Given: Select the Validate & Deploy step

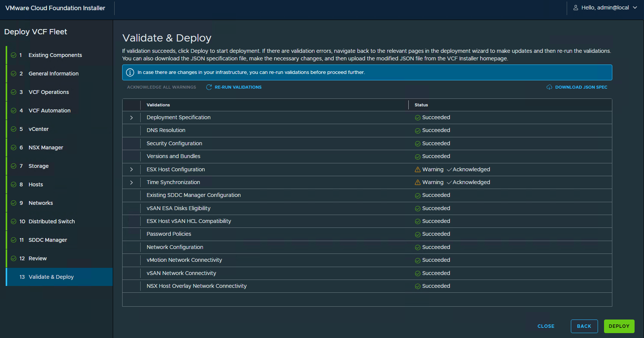Looking at the screenshot, I should tap(59, 277).
